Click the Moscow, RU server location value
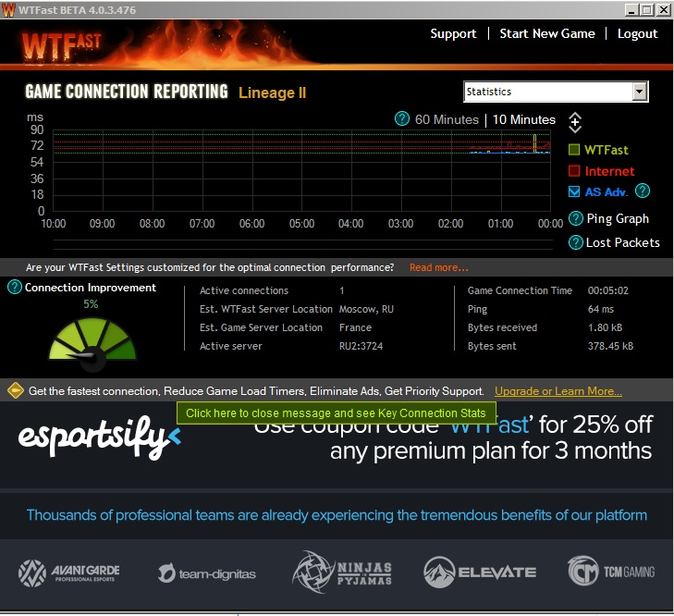The image size is (674, 616). pyautogui.click(x=366, y=309)
